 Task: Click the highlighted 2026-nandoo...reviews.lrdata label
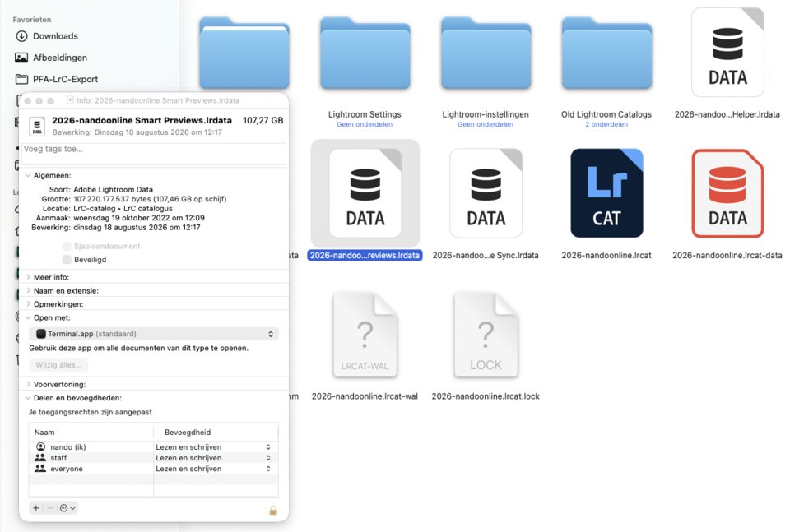click(x=365, y=255)
